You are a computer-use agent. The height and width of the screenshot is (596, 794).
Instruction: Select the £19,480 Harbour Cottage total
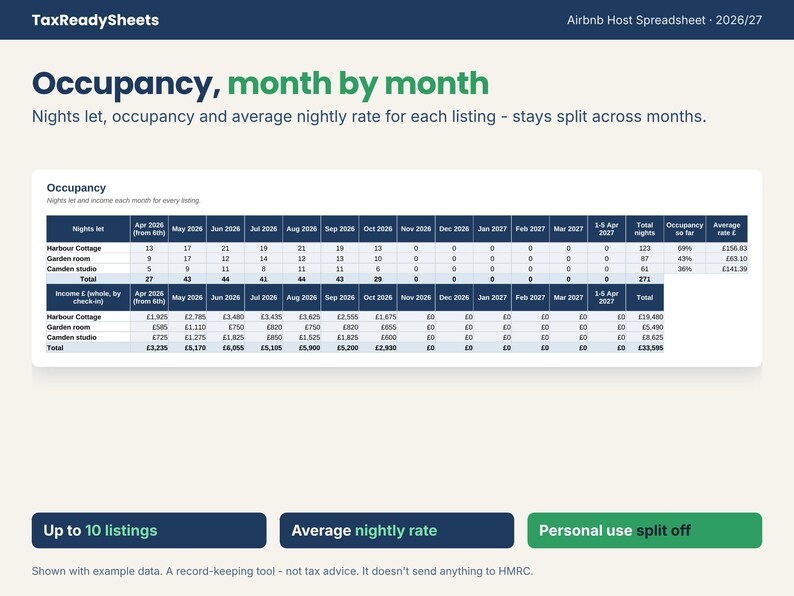pos(645,317)
